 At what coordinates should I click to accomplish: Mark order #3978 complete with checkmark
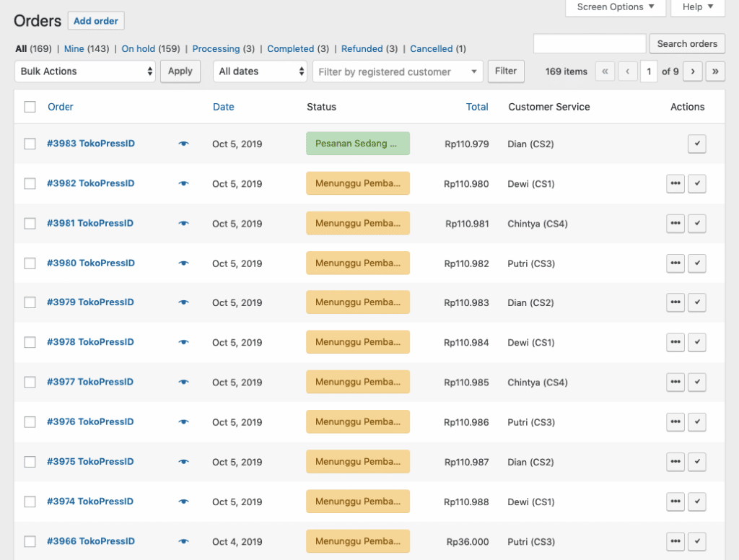(x=696, y=342)
